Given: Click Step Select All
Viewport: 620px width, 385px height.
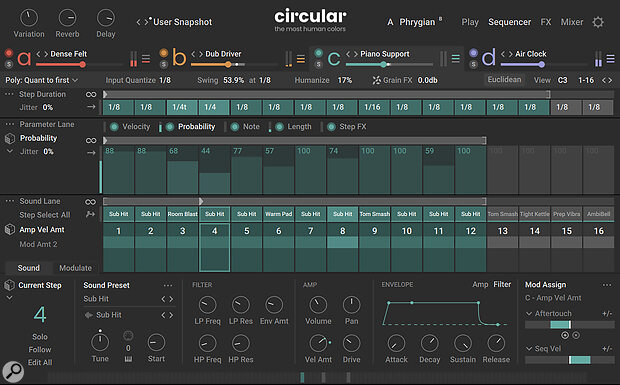Looking at the screenshot, I should (45, 215).
